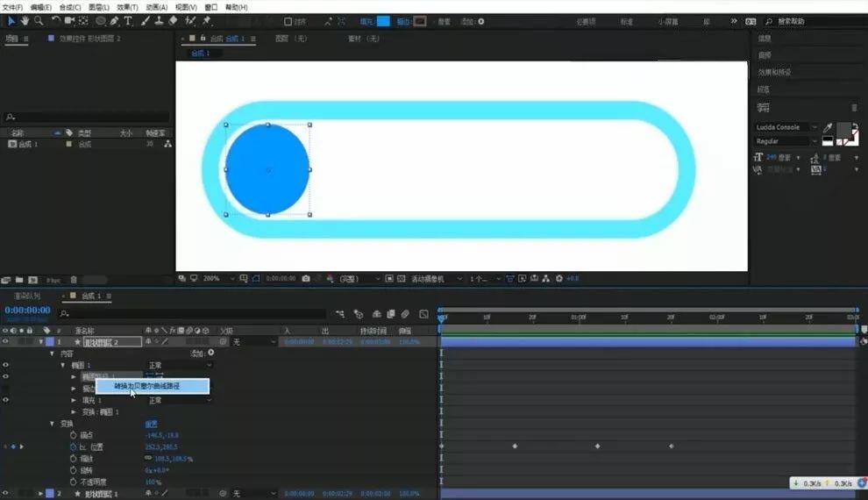Expand the 填充 1 property
Viewport: 868px width, 500px height.
73,400
